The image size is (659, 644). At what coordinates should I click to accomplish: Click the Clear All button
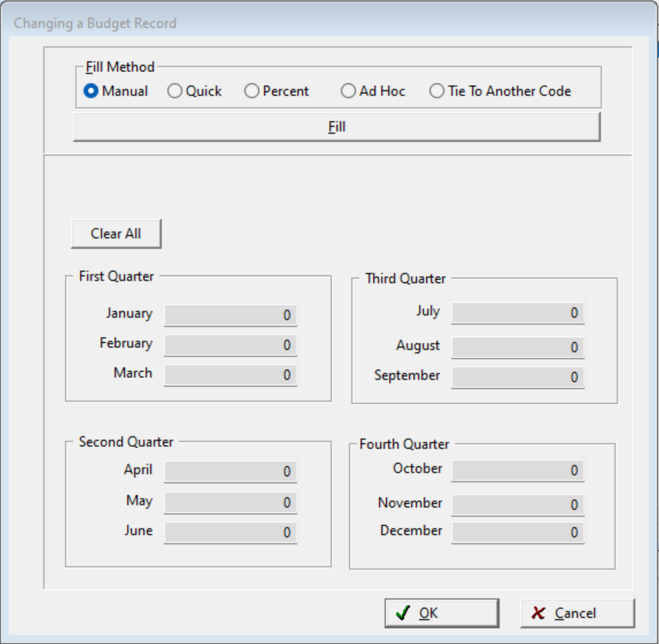pos(115,234)
